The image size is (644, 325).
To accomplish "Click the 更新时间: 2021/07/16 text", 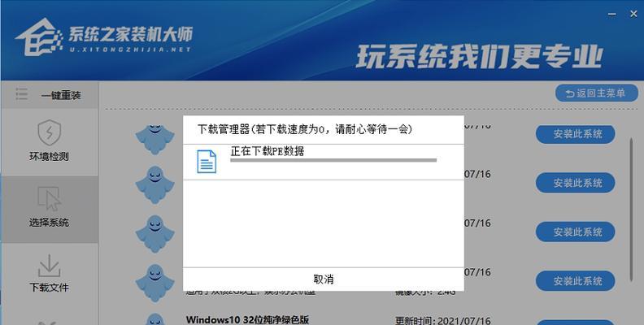I will pos(442,320).
